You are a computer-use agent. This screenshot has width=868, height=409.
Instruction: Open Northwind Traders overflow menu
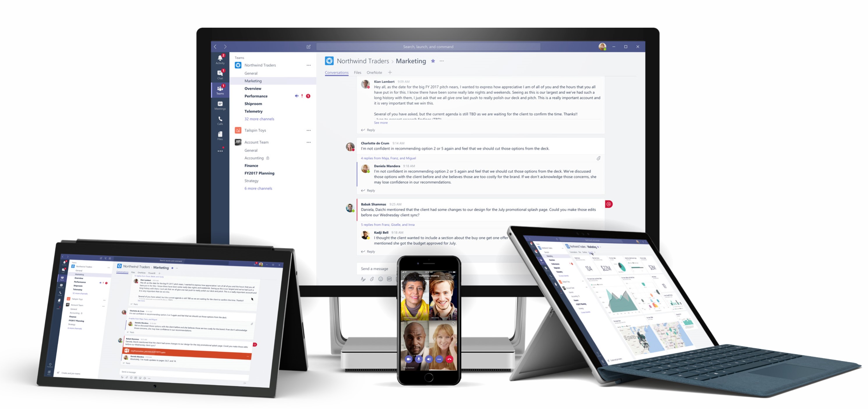[308, 65]
